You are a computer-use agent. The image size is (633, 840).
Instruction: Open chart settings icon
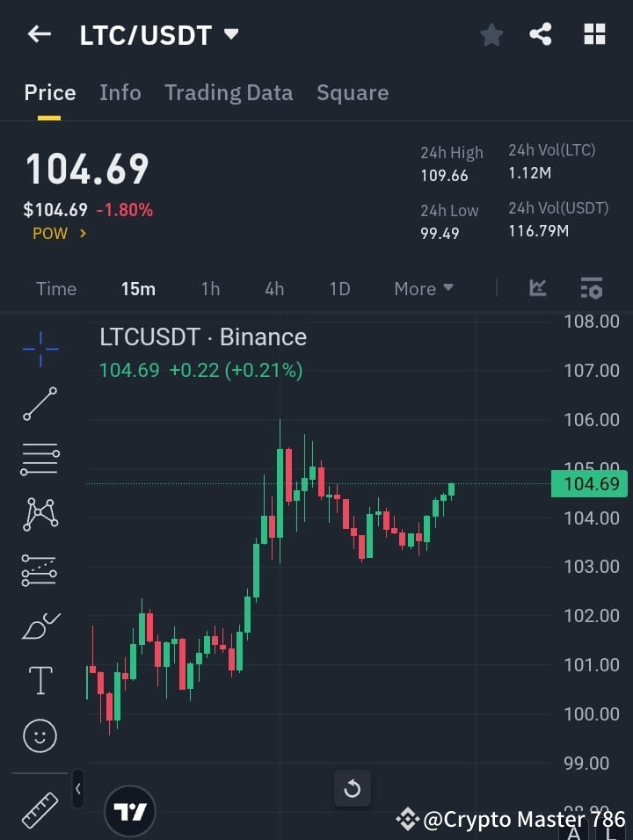(592, 288)
